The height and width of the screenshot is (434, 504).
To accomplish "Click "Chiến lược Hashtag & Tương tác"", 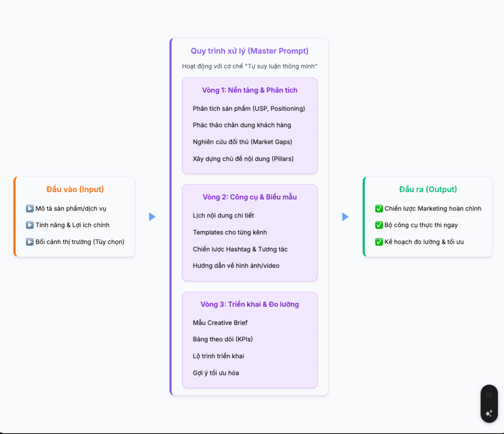I will [240, 249].
